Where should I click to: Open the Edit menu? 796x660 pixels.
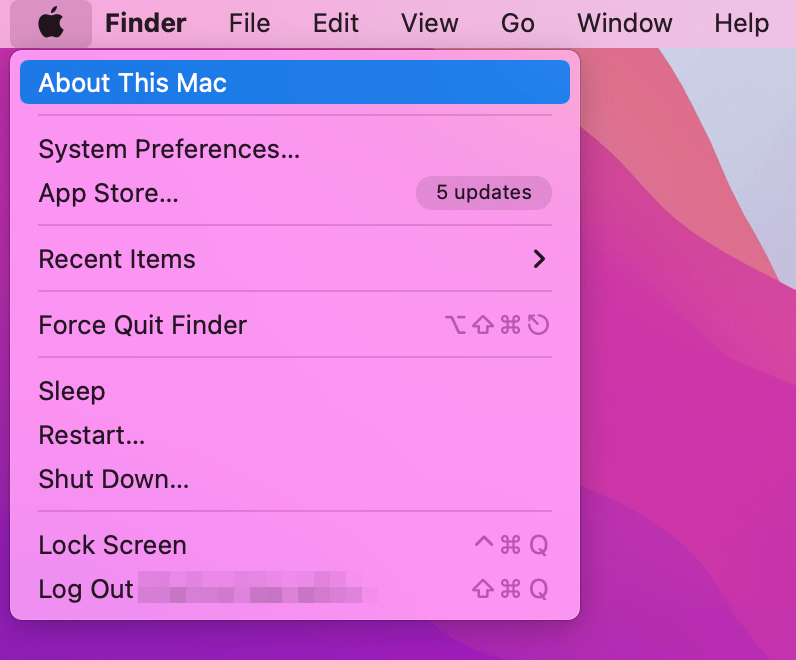(x=336, y=23)
